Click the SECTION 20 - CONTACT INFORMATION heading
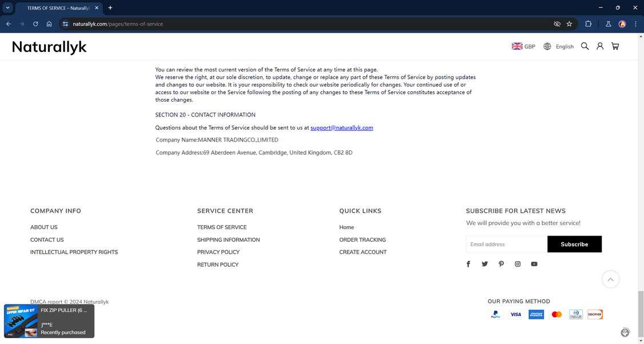The width and height of the screenshot is (644, 344). [205, 115]
